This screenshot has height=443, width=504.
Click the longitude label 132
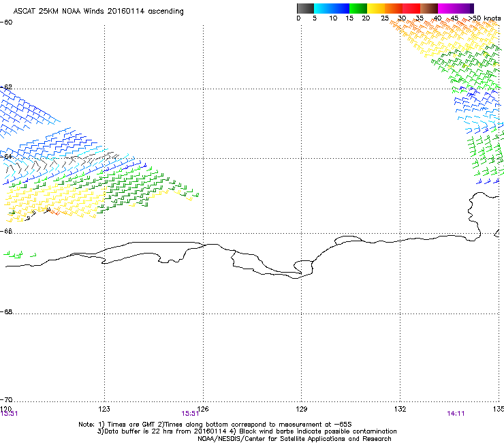(400, 409)
